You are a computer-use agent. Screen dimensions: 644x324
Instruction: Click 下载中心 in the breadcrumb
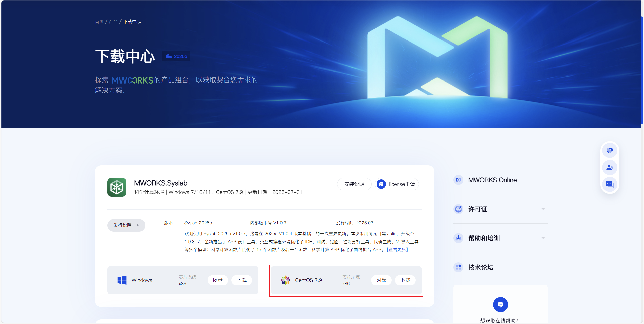(132, 22)
